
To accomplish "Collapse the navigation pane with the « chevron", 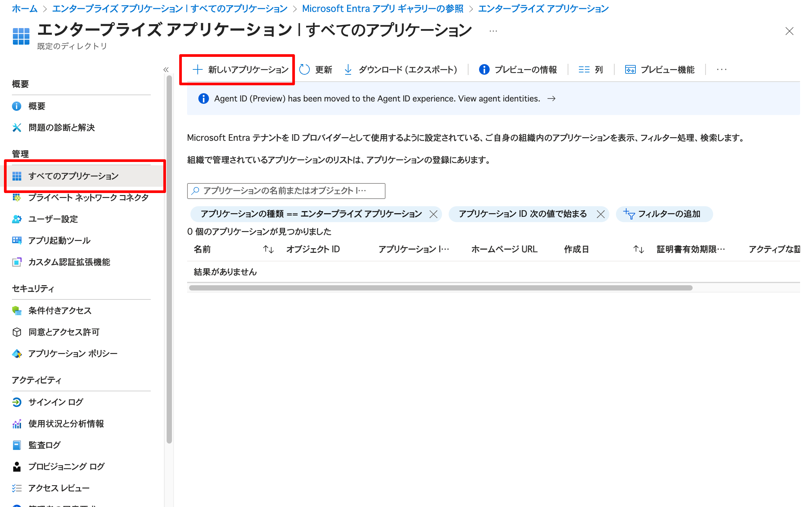I will [x=166, y=69].
